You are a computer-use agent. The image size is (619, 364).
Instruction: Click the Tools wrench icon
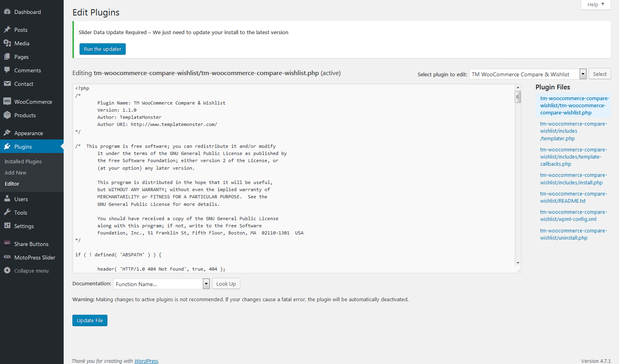[x=7, y=213]
